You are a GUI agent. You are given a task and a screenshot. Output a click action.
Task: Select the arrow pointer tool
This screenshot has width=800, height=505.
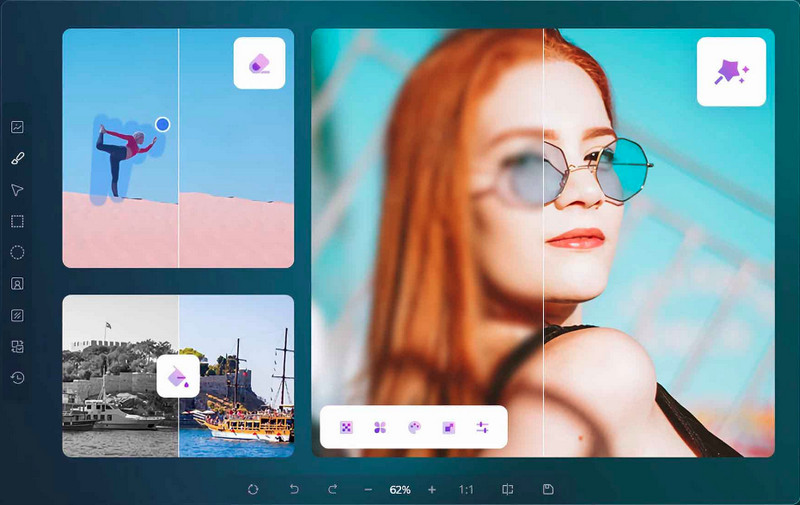tap(17, 190)
